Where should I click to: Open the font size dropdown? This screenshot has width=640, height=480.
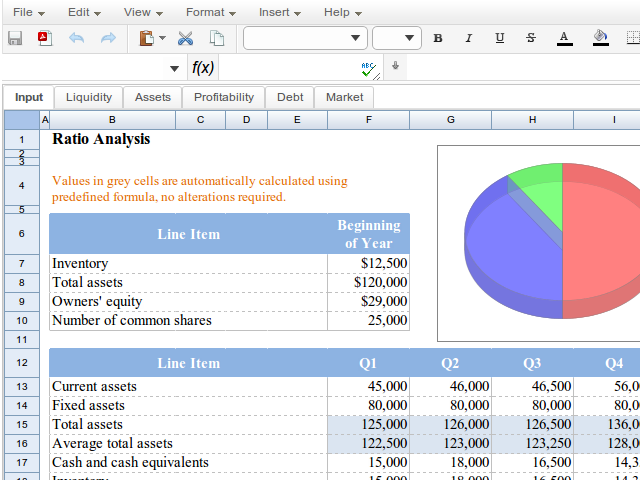(x=411, y=39)
